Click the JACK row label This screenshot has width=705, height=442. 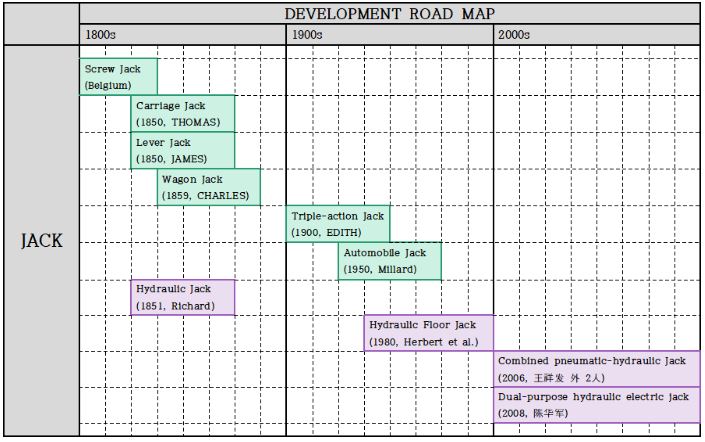click(41, 241)
